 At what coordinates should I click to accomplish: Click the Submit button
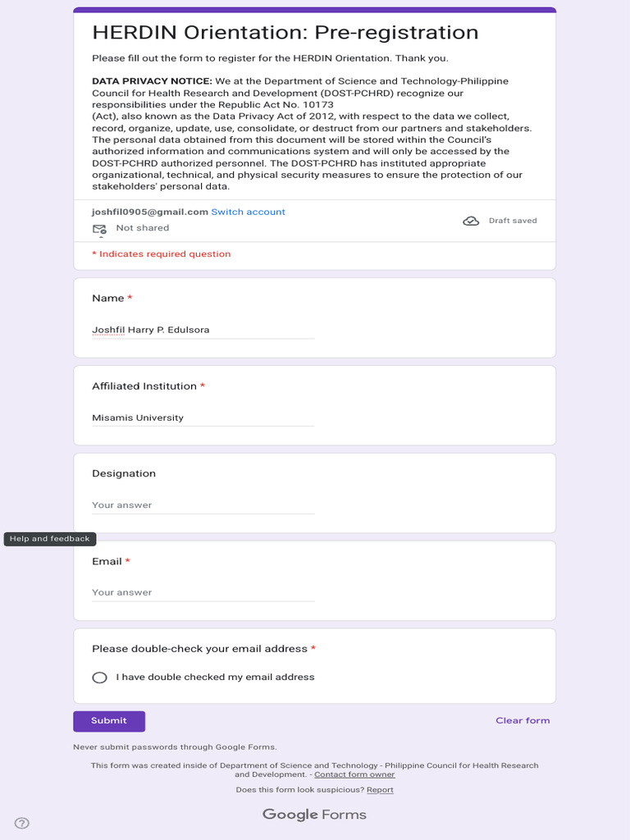109,721
